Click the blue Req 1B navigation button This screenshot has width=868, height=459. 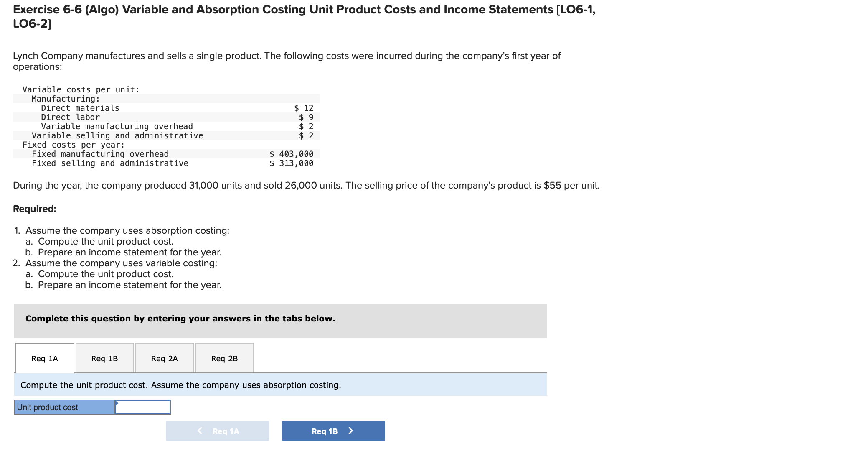(x=333, y=431)
